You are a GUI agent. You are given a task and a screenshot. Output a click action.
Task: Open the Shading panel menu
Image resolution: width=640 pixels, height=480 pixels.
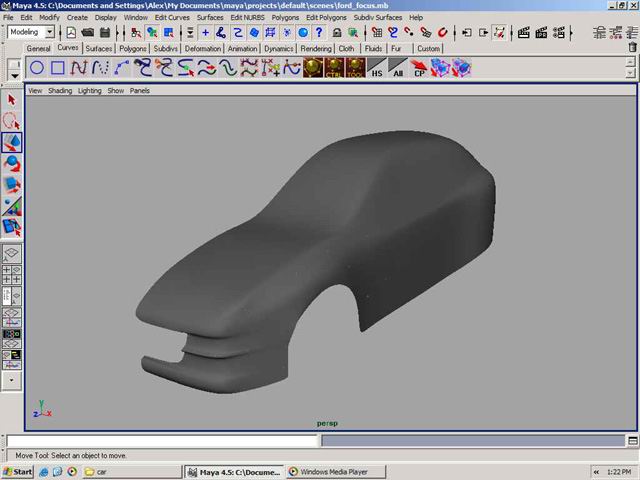pos(60,90)
